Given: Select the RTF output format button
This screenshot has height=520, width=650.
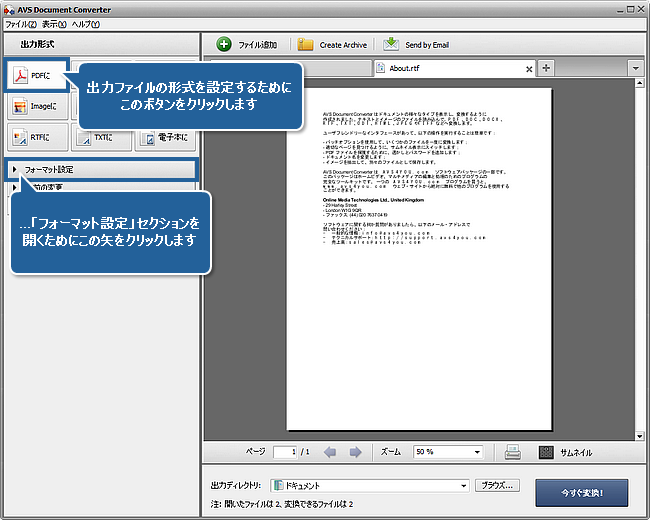Looking at the screenshot, I should tap(38, 137).
